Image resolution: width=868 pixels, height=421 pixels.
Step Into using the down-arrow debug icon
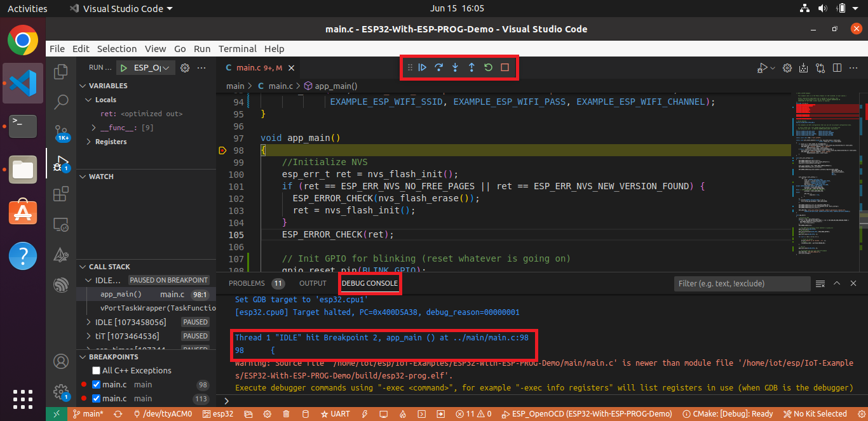455,67
